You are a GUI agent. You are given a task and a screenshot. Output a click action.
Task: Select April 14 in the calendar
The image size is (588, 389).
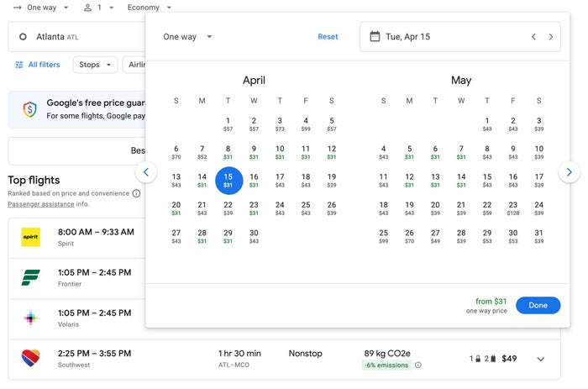point(202,181)
